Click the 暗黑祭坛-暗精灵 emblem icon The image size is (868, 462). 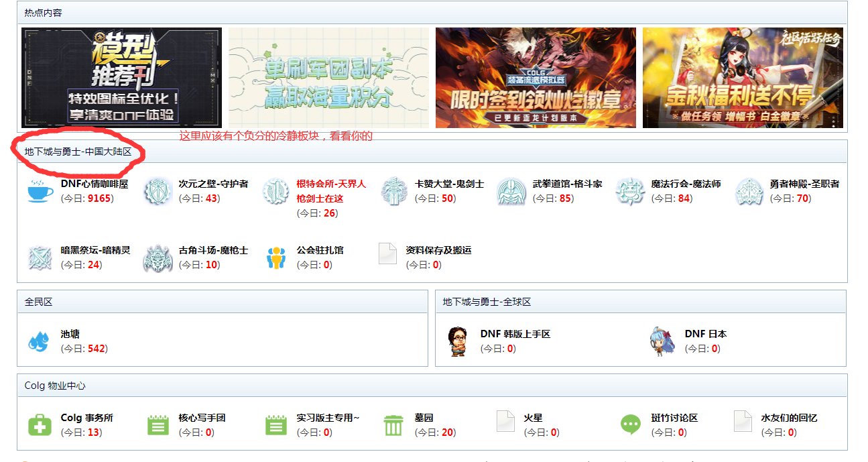click(40, 258)
